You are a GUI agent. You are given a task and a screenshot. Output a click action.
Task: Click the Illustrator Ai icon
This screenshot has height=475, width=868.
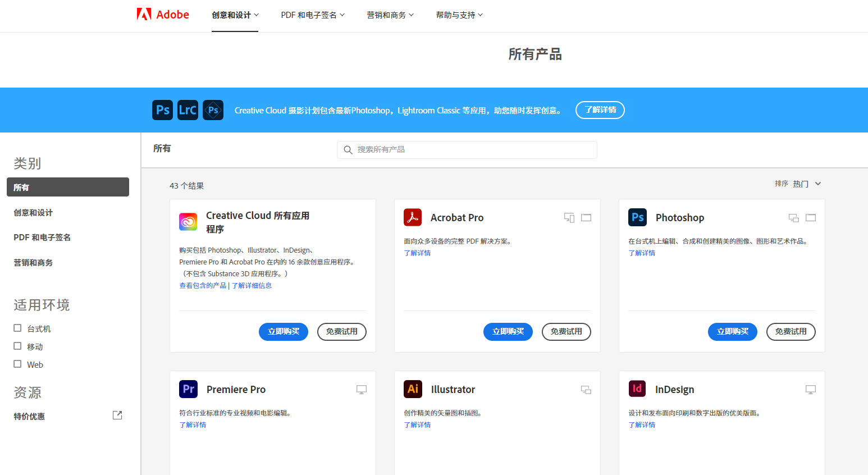(x=413, y=389)
